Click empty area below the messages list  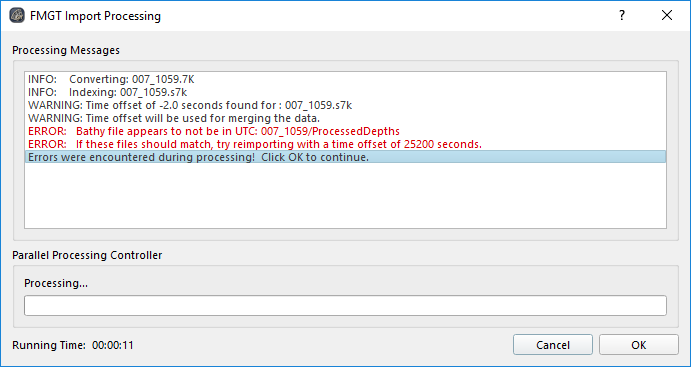tap(345, 196)
